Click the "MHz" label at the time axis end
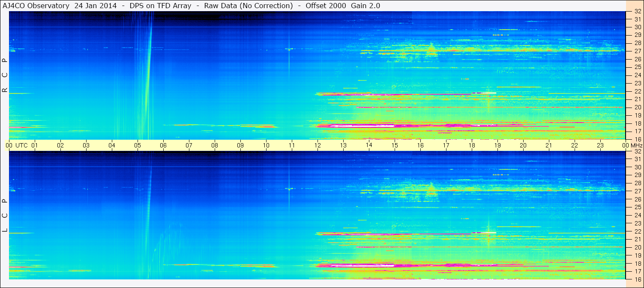 pyautogui.click(x=636, y=146)
